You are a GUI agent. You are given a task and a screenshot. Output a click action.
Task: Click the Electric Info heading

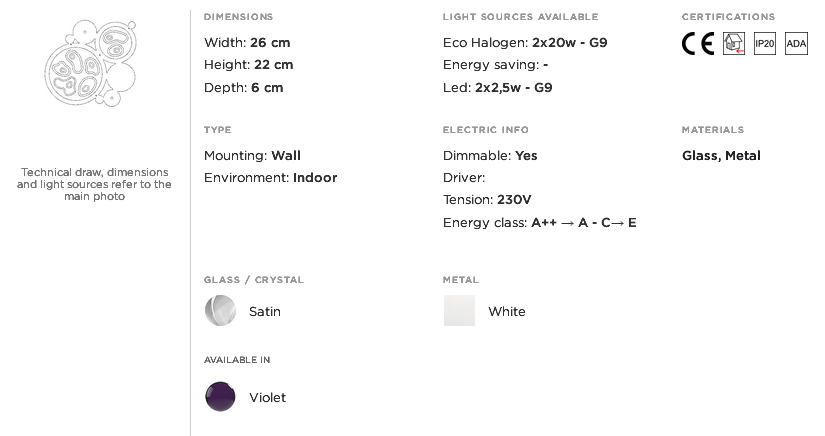485,130
